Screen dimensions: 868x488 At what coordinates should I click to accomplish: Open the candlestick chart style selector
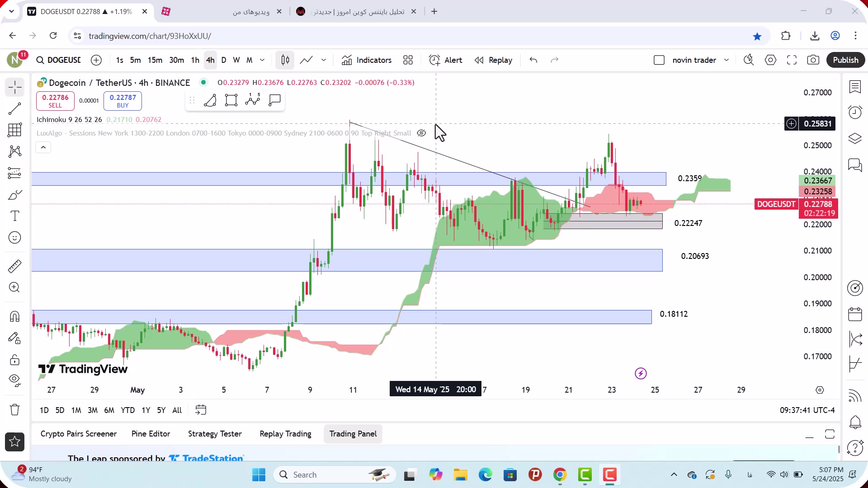(285, 60)
